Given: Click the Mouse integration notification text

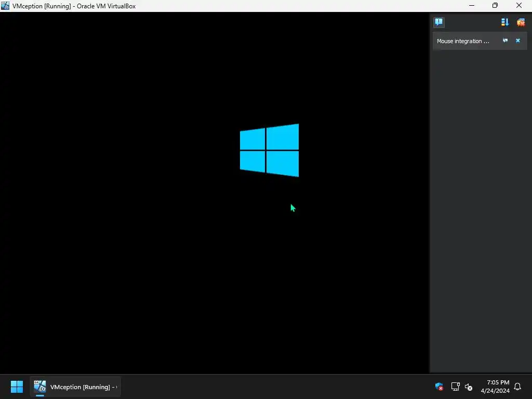Looking at the screenshot, I should (x=463, y=41).
